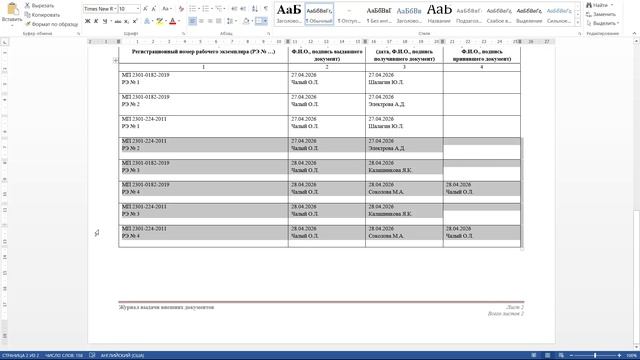Screen dimensions: 640x360
Task: Apply the Без инт... style
Action: tap(379, 14)
